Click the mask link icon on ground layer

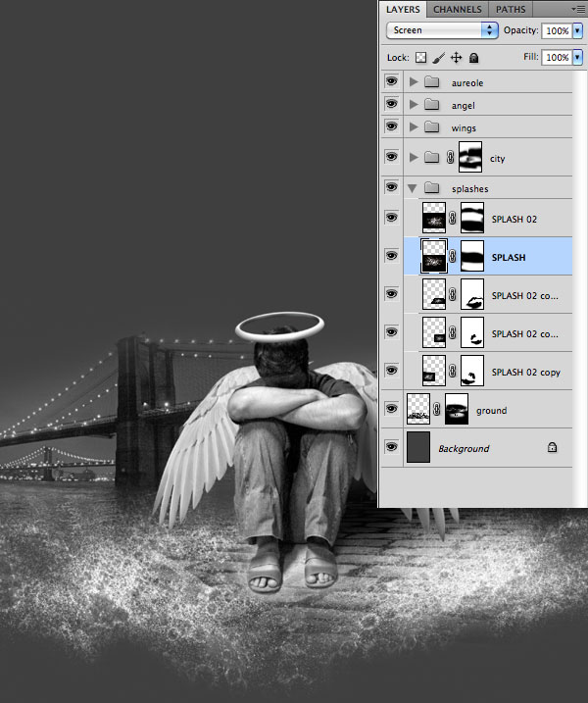[x=437, y=410]
